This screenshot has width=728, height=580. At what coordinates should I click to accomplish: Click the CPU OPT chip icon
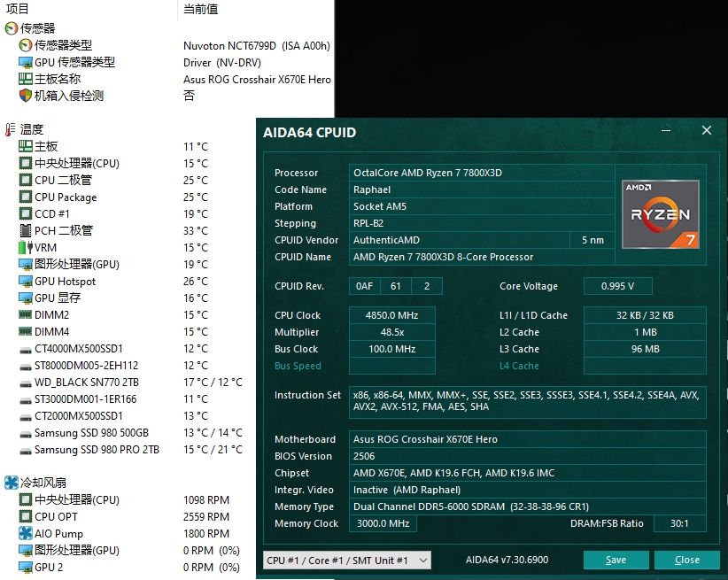point(26,516)
